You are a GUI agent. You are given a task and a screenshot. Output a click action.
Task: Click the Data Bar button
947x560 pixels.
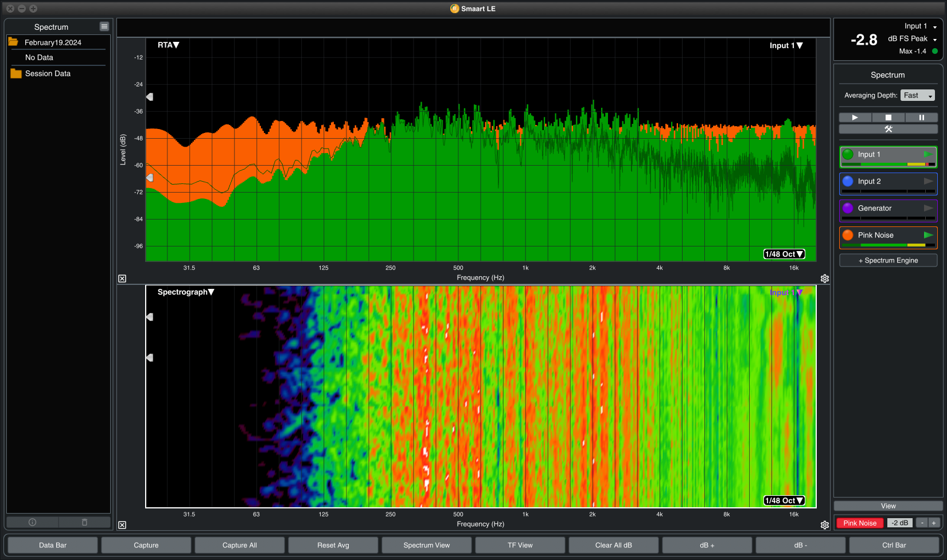pos(53,545)
